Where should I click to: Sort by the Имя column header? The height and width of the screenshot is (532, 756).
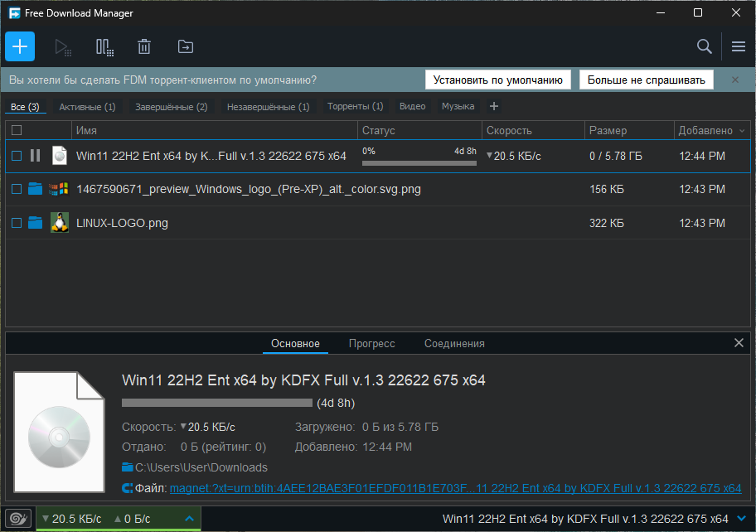pyautogui.click(x=215, y=130)
